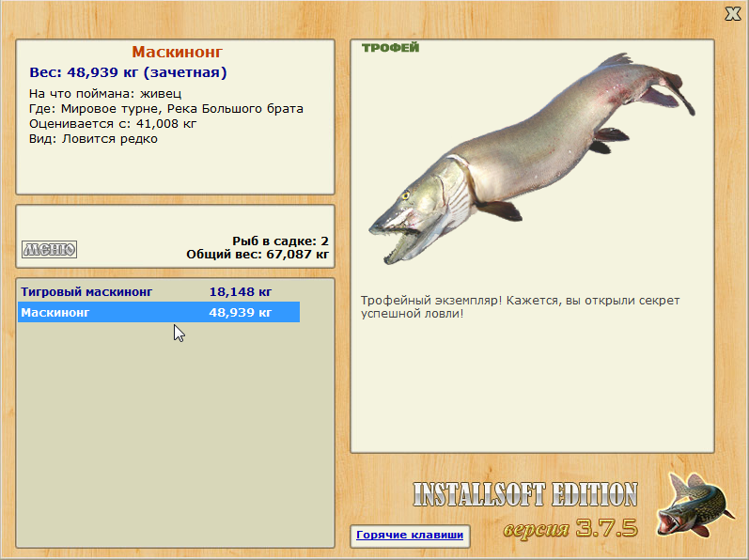Click the На что поймана: живец line
The height and width of the screenshot is (560, 749).
[x=105, y=94]
